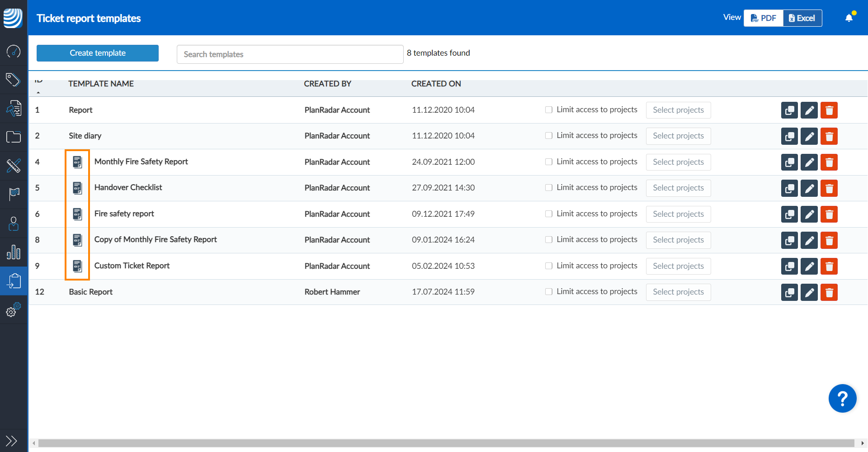868x452 pixels.
Task: Open Select projects dropdown for Site diary
Action: pyautogui.click(x=678, y=136)
